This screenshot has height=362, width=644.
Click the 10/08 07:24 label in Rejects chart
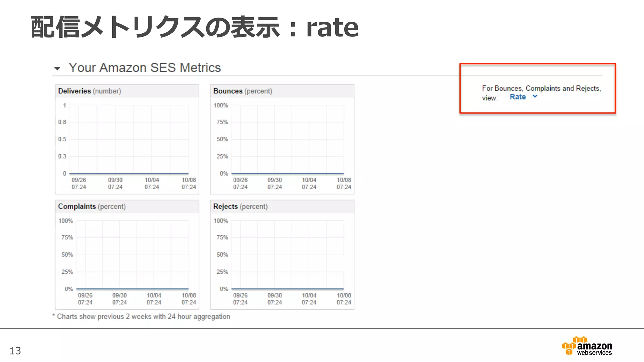(344, 299)
